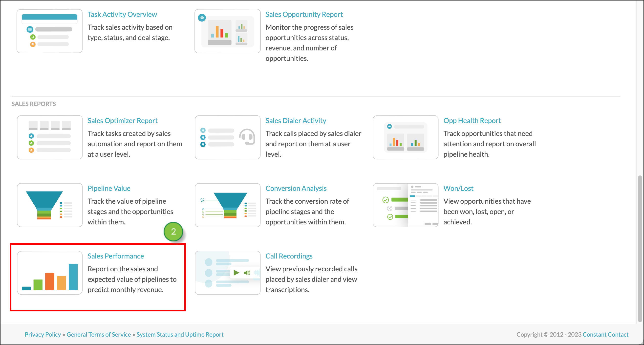The width and height of the screenshot is (644, 345).
Task: Open the Opp Health Report chart thumbnail
Action: (406, 137)
